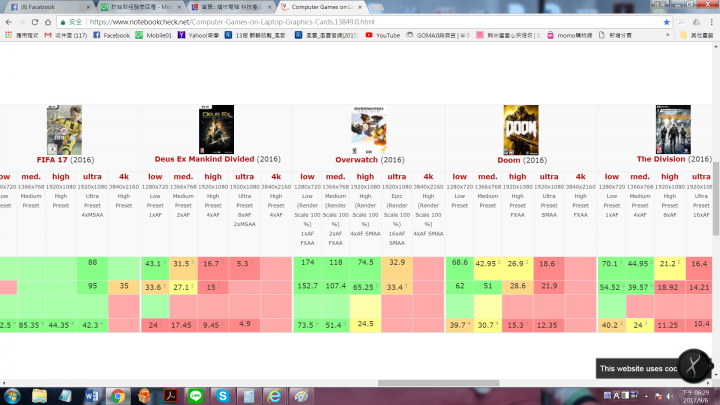This screenshot has width=720, height=405.
Task: Click the FIFA 17 cover image
Action: coord(64,129)
